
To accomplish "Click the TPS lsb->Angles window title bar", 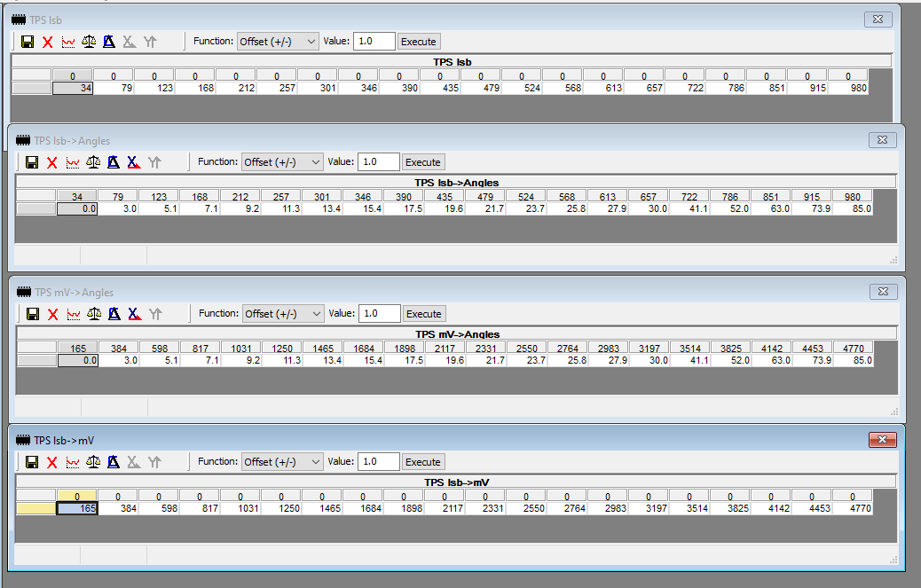I will click(444, 141).
